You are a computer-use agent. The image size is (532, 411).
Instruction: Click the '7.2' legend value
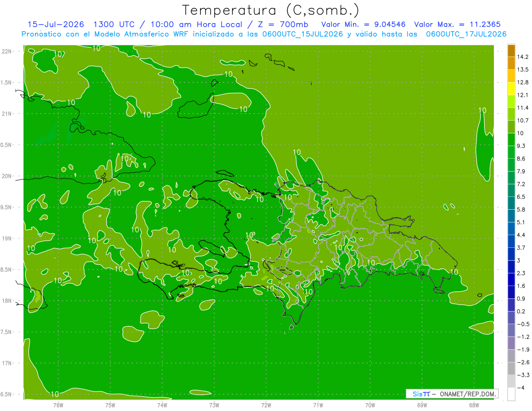click(x=521, y=184)
